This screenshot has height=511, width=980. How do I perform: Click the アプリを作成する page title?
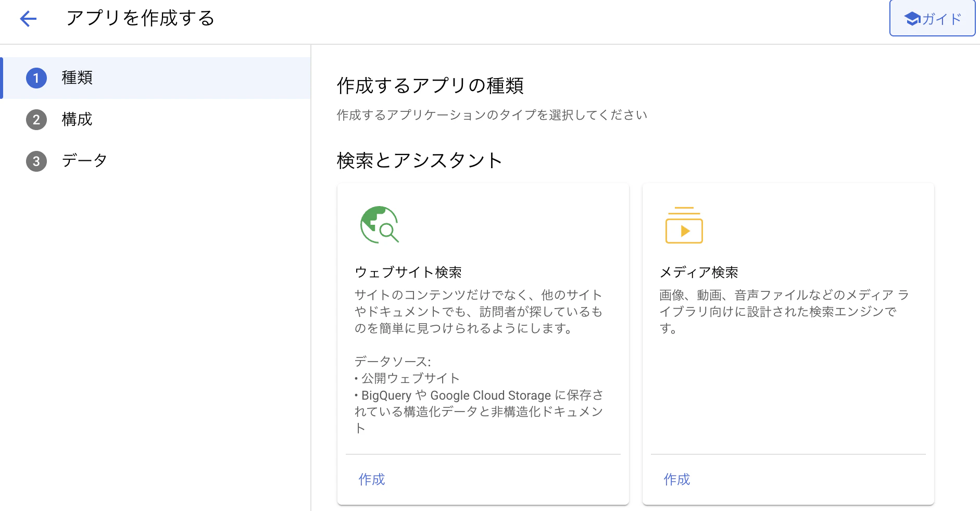[141, 18]
